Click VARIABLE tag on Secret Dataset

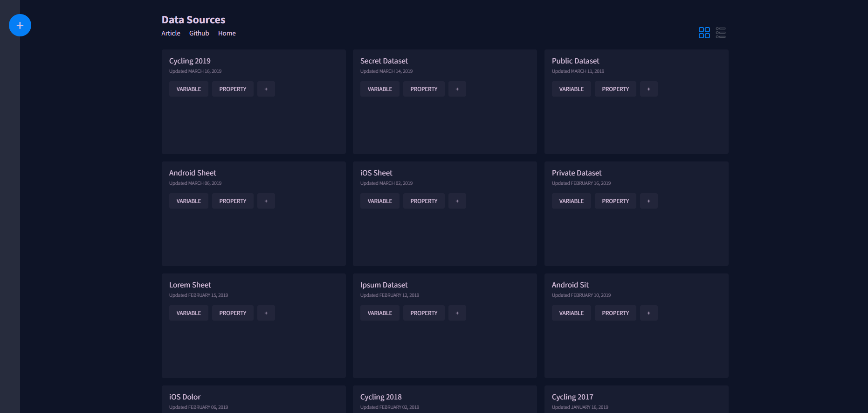pos(380,89)
